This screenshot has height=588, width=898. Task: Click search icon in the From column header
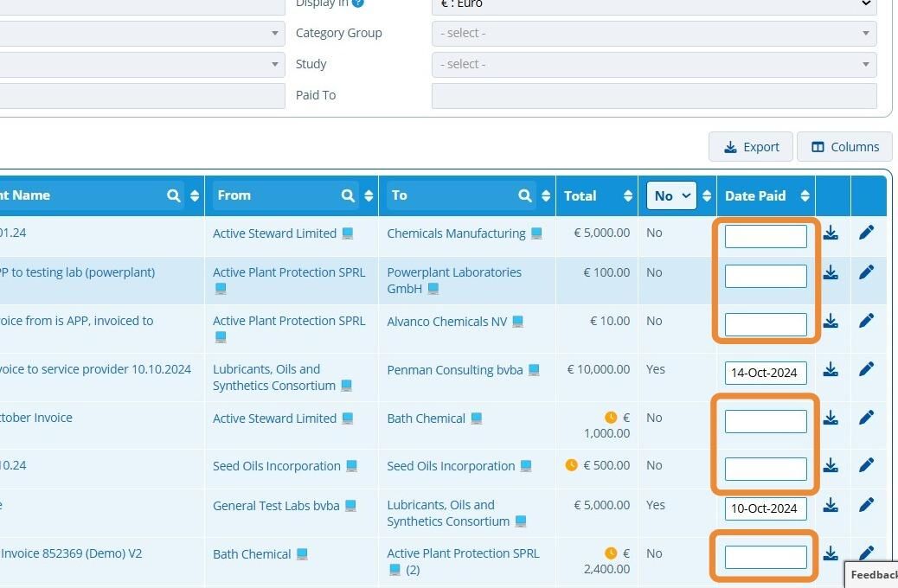click(348, 195)
